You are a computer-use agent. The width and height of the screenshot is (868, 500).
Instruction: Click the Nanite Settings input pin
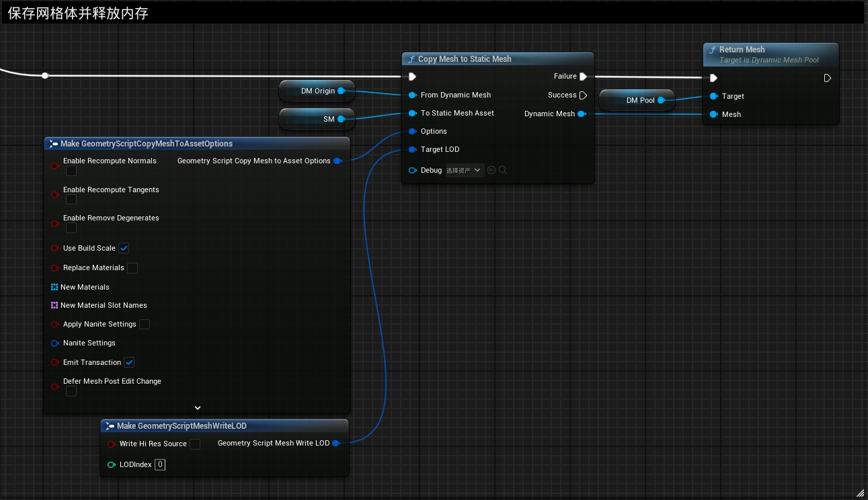(x=55, y=343)
